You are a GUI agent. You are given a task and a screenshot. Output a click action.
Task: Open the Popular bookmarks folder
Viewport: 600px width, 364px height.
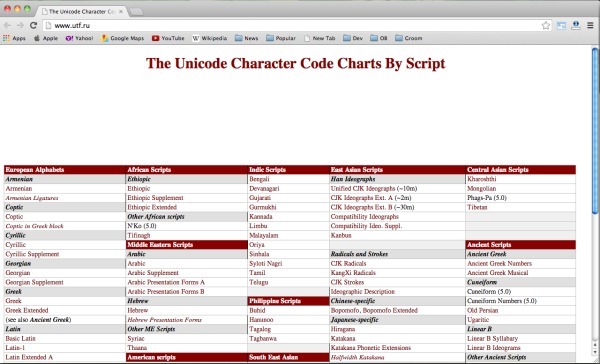281,38
